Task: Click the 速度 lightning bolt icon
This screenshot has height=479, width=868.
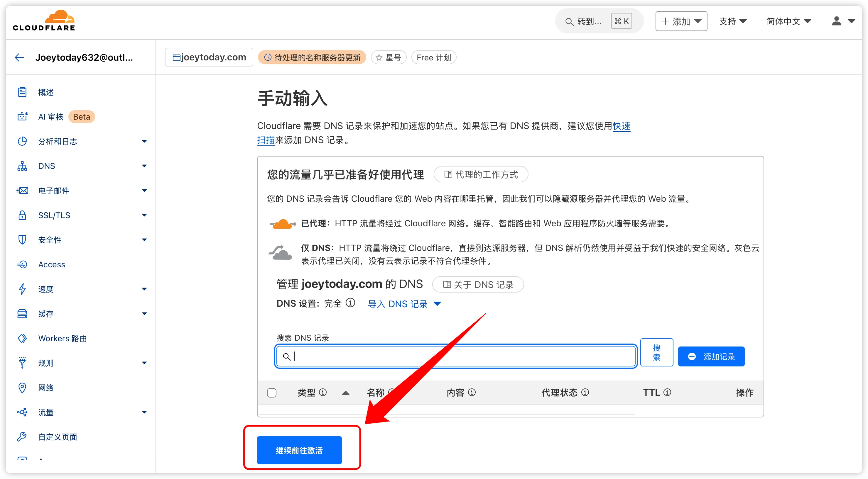Action: 22,289
